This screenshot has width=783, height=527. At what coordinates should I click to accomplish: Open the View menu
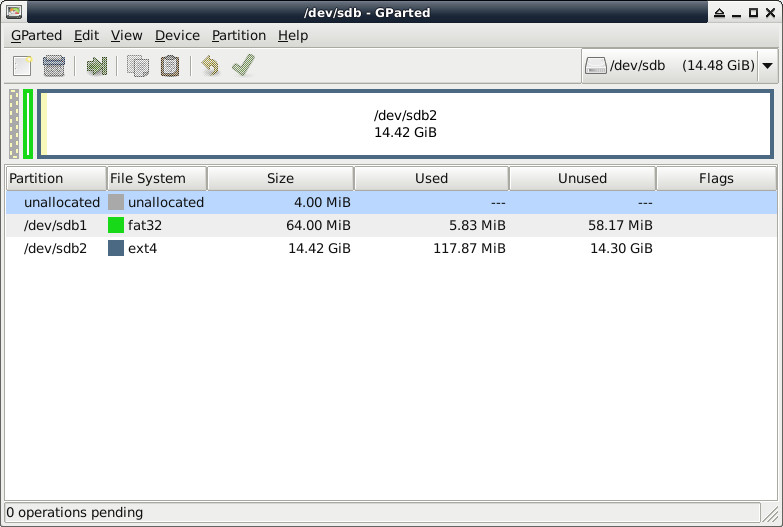126,35
